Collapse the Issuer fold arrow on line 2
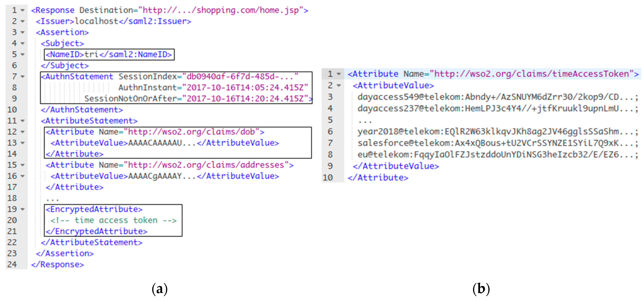The width and height of the screenshot is (644, 301). point(23,21)
